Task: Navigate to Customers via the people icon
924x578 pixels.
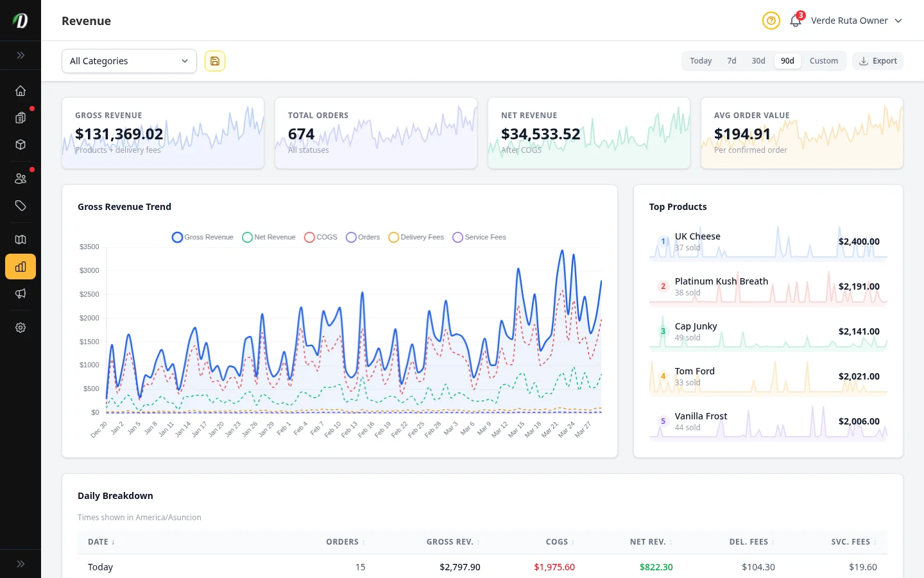Action: point(21,178)
